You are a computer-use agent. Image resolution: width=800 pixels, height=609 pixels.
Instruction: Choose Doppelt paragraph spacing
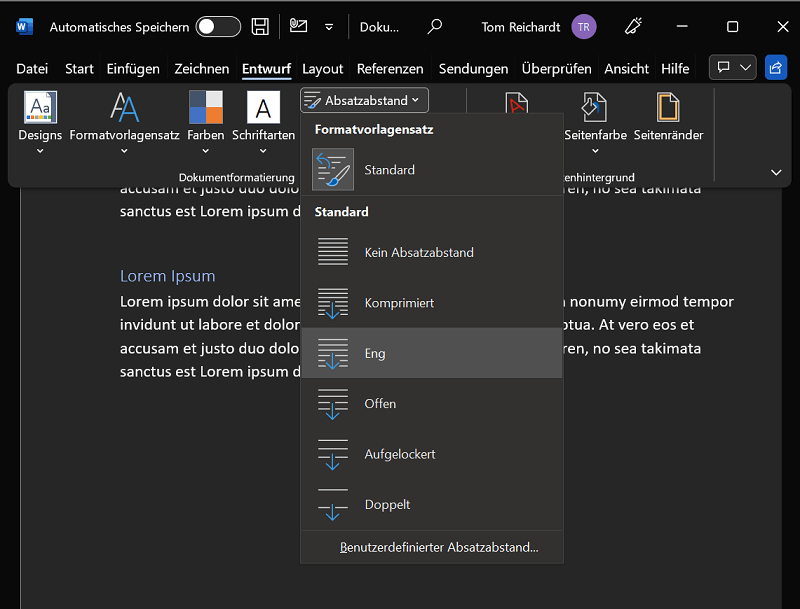(432, 504)
